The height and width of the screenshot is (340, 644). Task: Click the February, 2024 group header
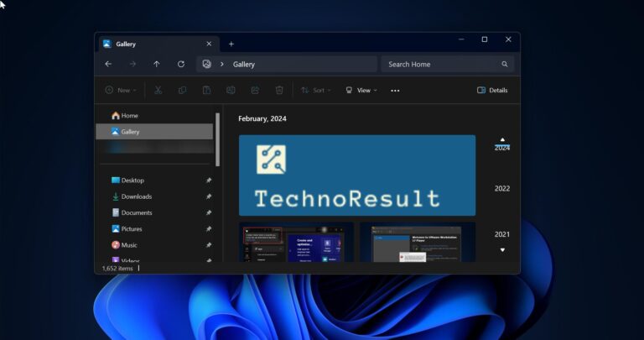point(262,119)
